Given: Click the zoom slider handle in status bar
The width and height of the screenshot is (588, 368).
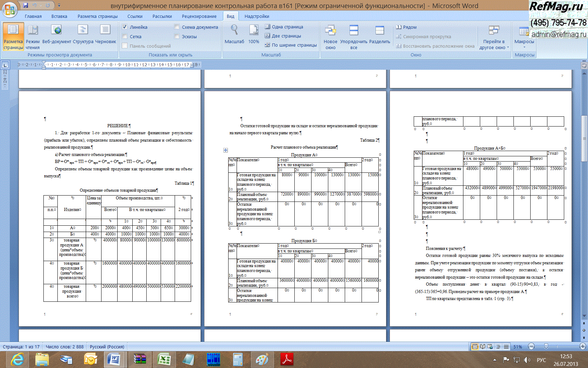Looking at the screenshot, I should (x=546, y=347).
